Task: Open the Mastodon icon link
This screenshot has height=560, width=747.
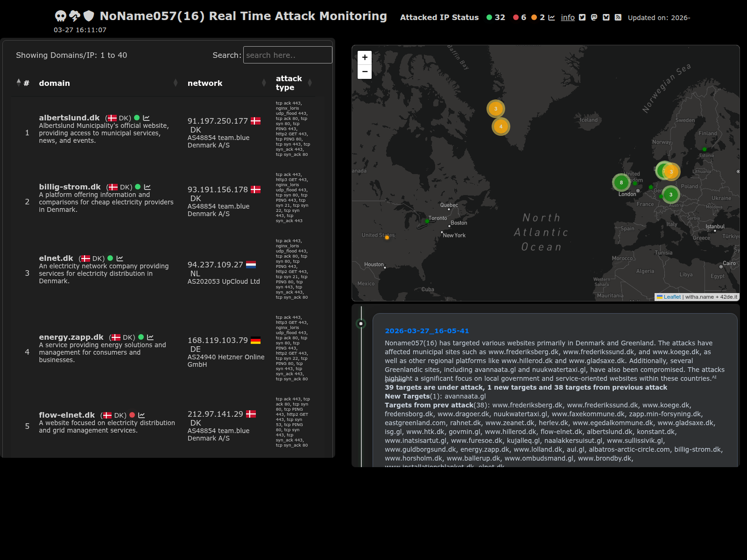Action: (594, 17)
